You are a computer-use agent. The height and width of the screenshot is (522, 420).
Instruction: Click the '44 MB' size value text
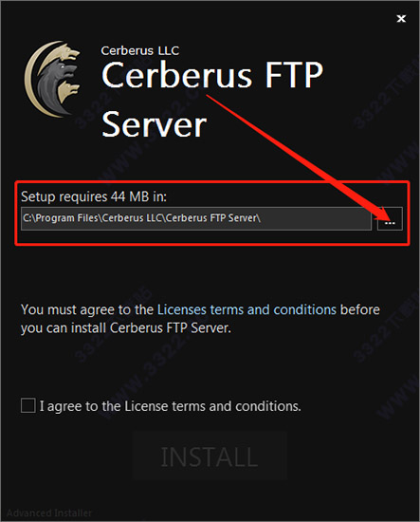click(x=130, y=196)
